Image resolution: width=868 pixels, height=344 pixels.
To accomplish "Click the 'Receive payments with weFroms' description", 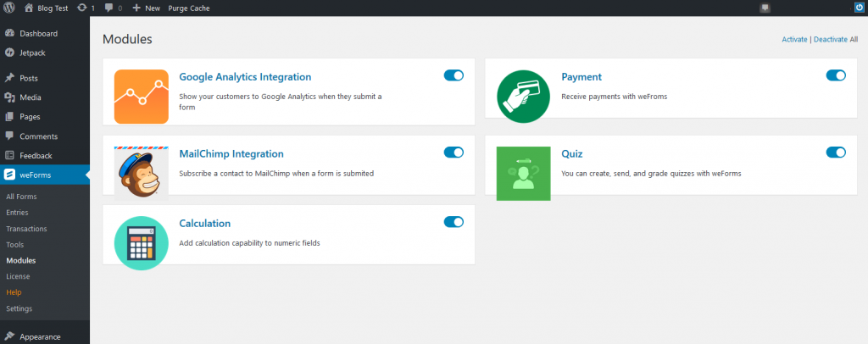I will [615, 97].
